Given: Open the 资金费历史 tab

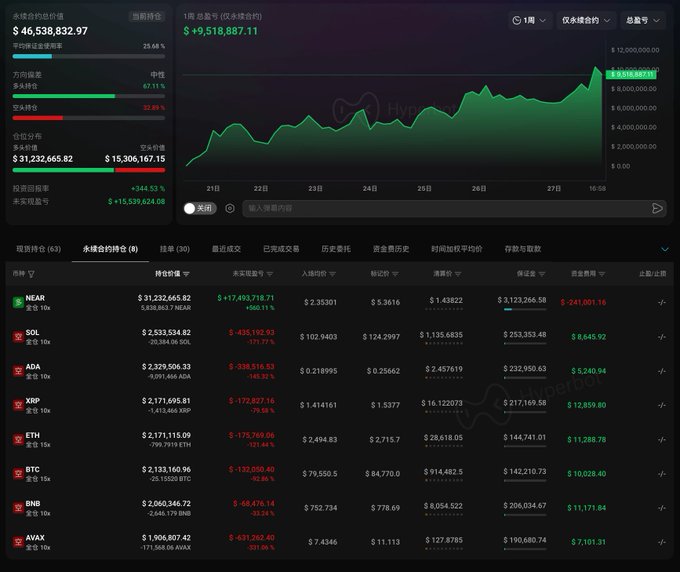Looking at the screenshot, I should click(391, 249).
